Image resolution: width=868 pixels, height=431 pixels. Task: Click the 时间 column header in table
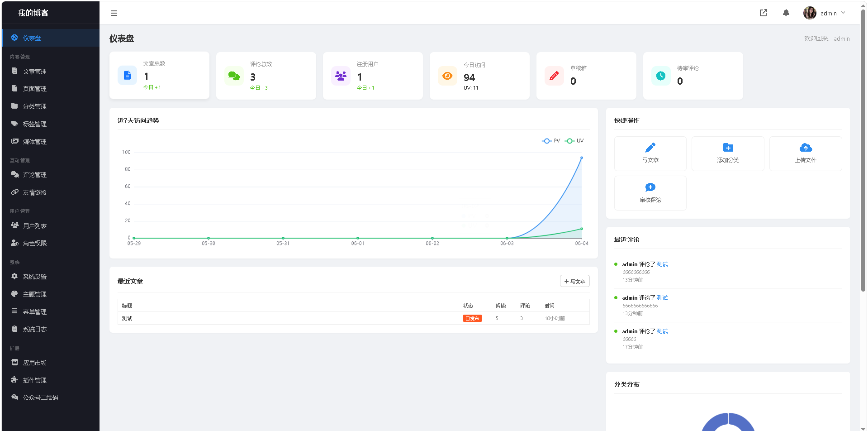pos(550,306)
